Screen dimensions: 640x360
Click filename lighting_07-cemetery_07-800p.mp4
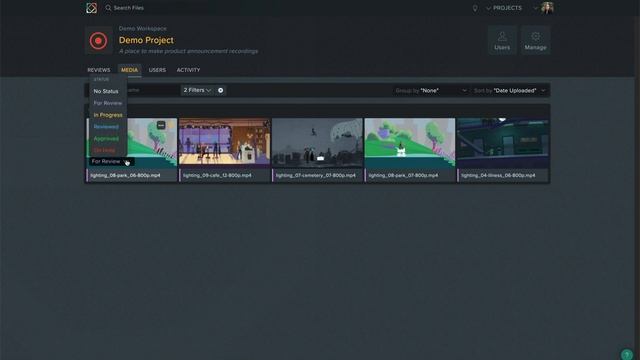pos(316,176)
